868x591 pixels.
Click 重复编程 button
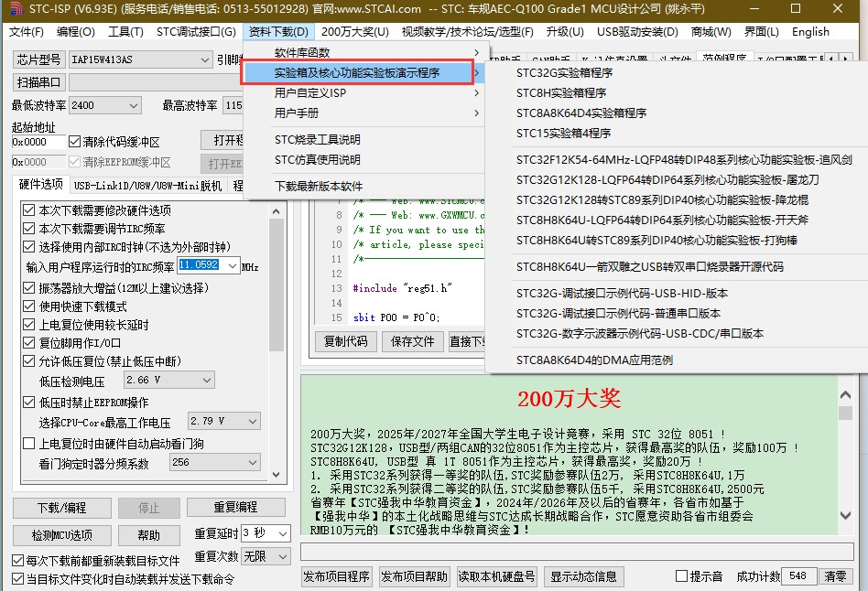236,508
